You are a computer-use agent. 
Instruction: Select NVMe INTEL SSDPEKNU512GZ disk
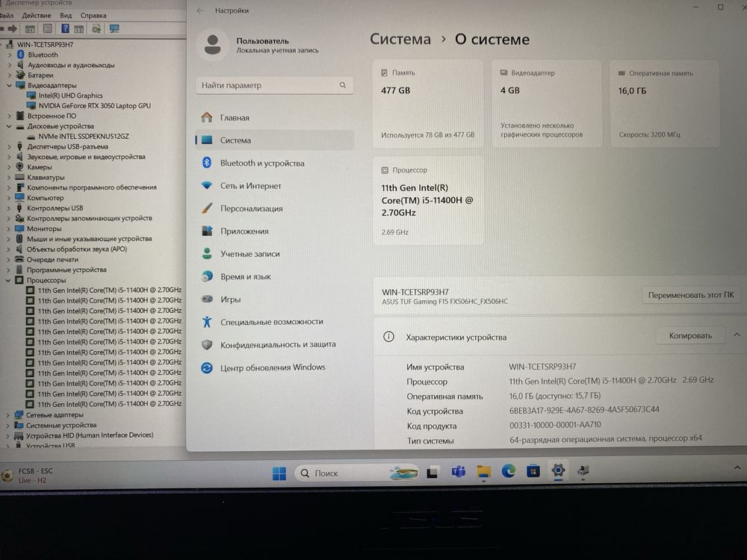(x=84, y=136)
